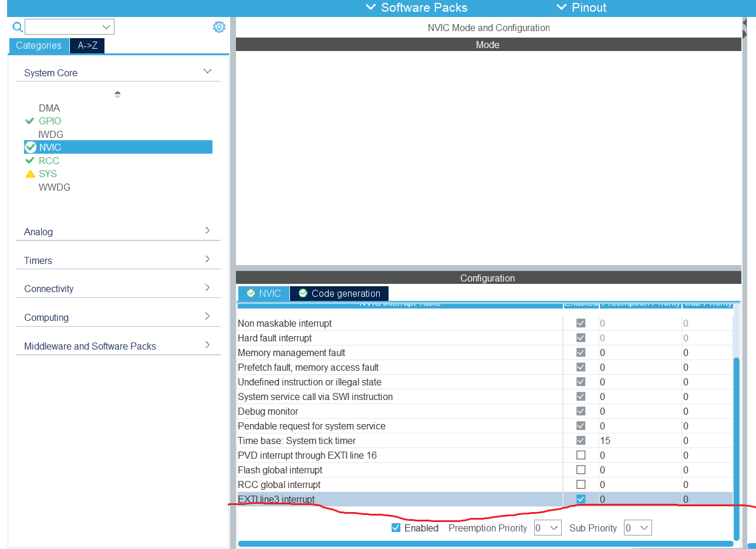Switch to the Categories tab
756x549 pixels.
tap(39, 46)
